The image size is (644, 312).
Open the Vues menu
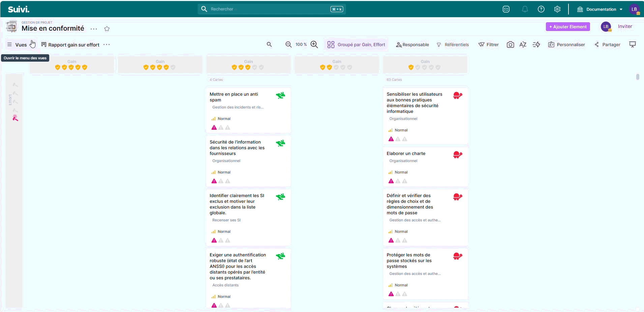[x=17, y=44]
